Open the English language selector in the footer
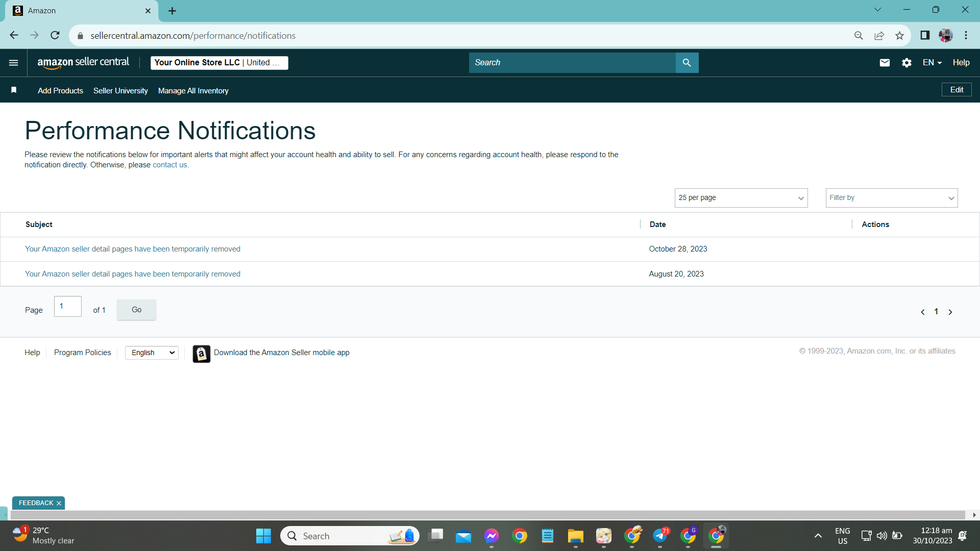The width and height of the screenshot is (980, 551). tap(152, 353)
